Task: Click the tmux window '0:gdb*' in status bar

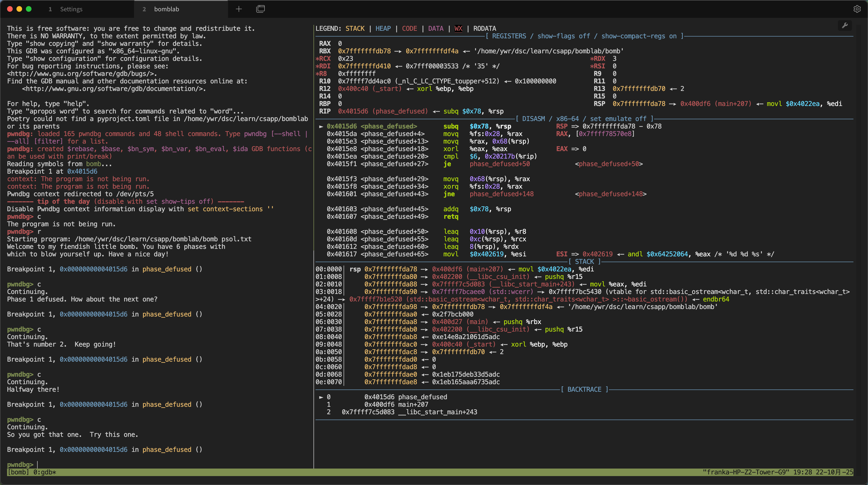Action: (44, 472)
